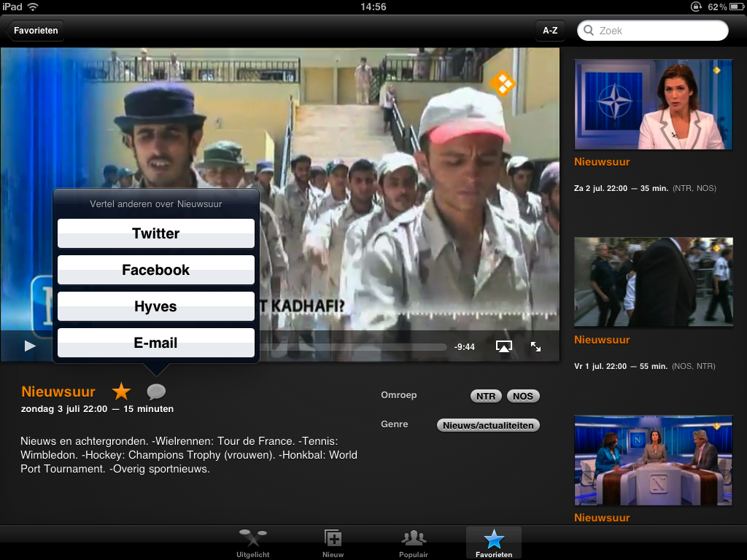747x560 pixels.
Task: Open the Nieuws/actualiteiten genre
Action: (x=488, y=425)
